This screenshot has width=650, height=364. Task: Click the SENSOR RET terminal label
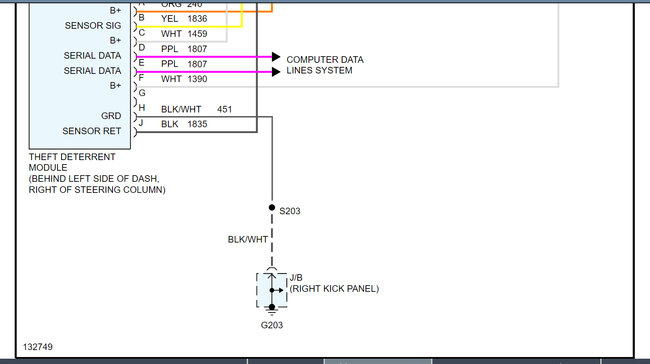[92, 131]
